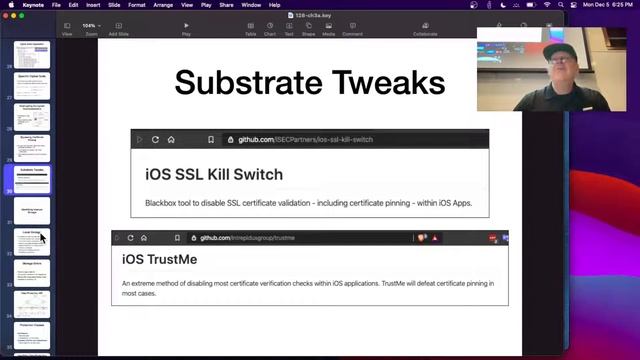Open the Insert menu
Image resolution: width=640 pixels, height=360 pixels.
(x=93, y=5)
